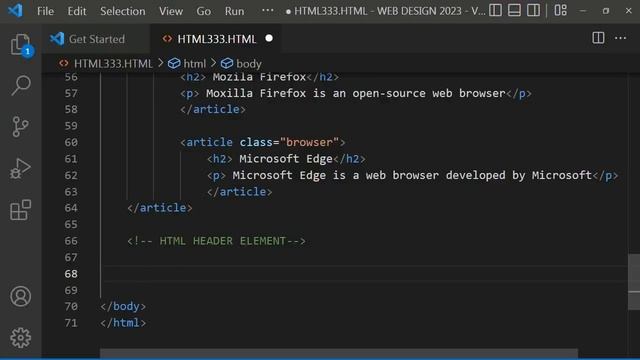This screenshot has width=640, height=360.
Task: Click line number 64 in gutter
Action: point(71,208)
